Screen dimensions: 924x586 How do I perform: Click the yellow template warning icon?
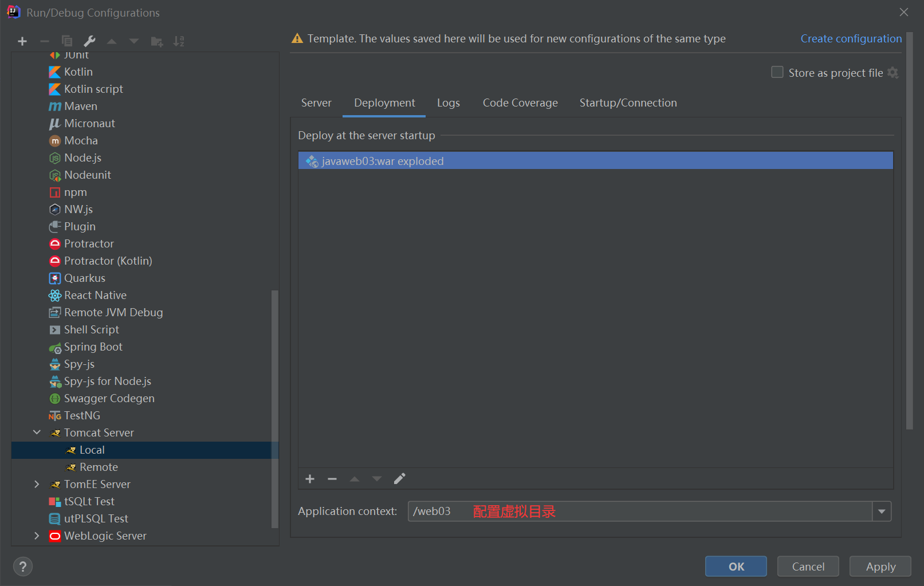coord(297,38)
